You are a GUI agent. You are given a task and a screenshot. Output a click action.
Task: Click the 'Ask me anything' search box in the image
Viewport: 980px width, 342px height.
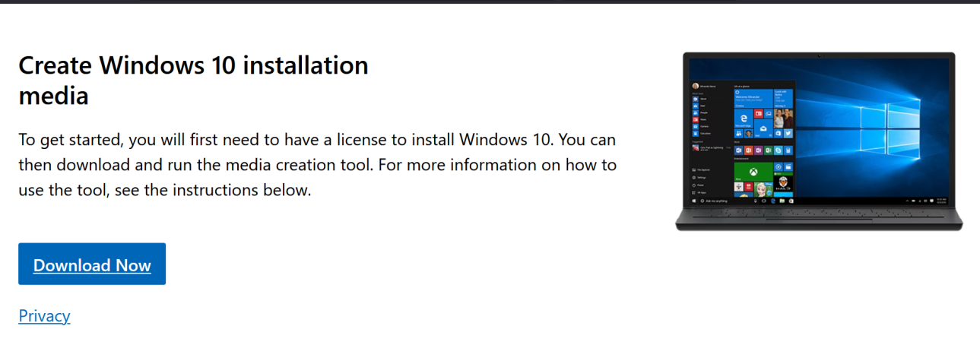(713, 201)
